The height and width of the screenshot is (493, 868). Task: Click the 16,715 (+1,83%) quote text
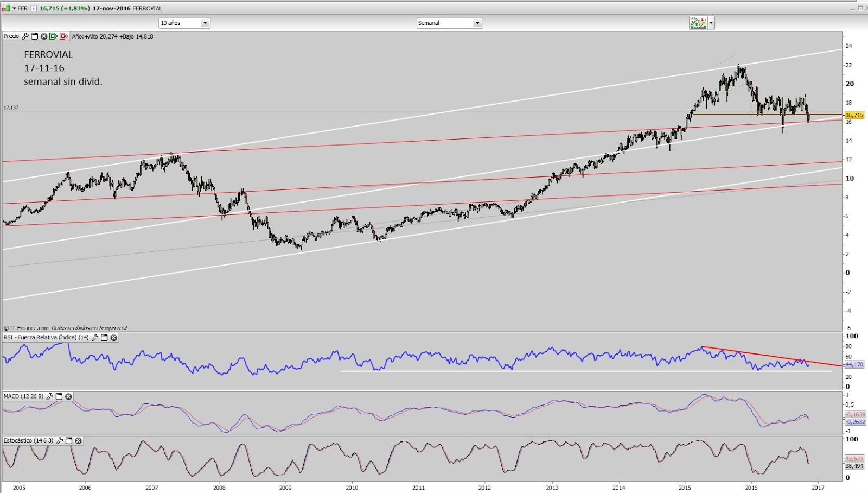(65, 8)
